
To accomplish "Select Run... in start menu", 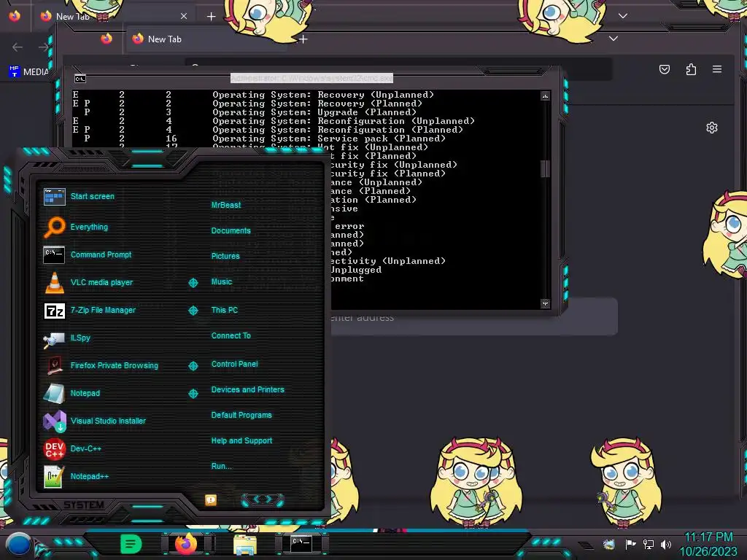I will coord(222,466).
